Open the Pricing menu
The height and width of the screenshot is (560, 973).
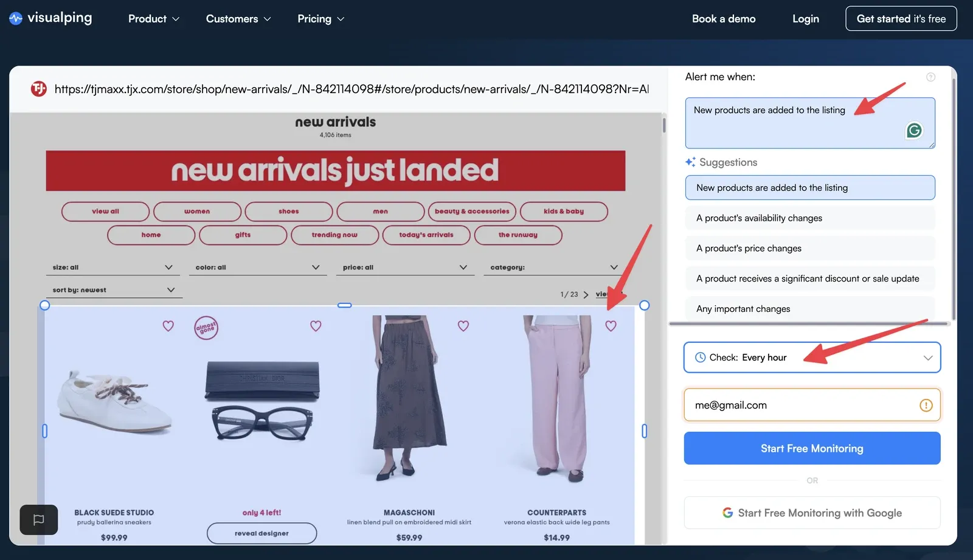pos(321,19)
